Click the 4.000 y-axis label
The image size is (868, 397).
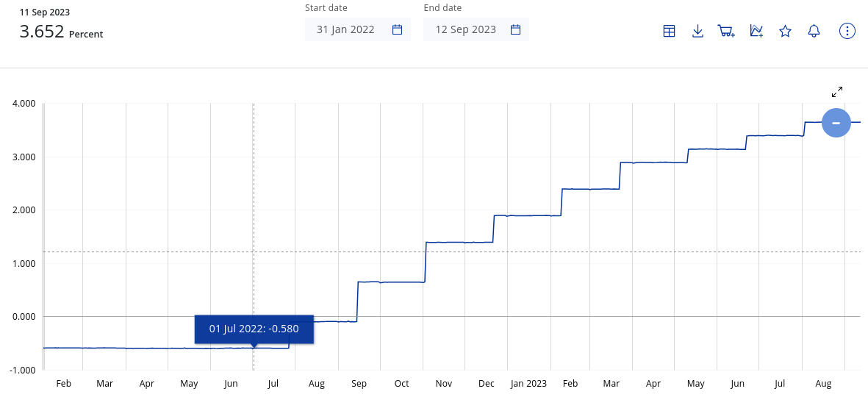pos(24,104)
